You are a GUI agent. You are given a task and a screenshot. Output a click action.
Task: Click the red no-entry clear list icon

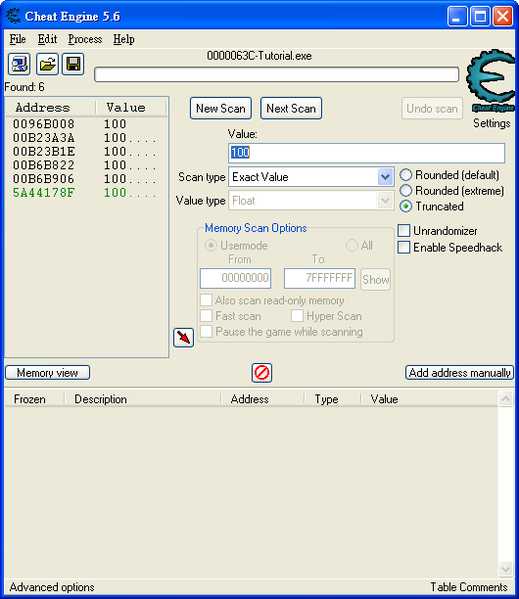click(262, 372)
